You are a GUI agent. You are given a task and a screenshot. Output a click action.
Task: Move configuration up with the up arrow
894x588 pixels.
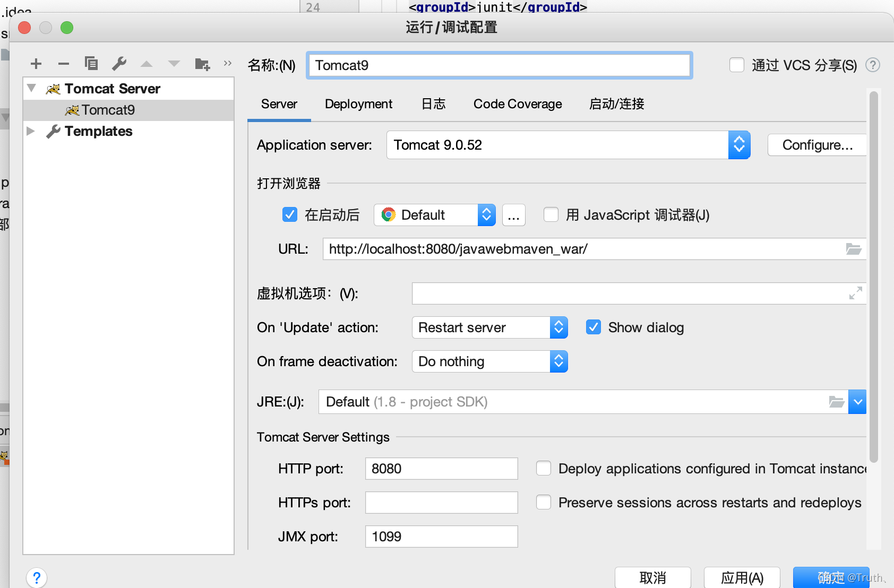click(x=147, y=64)
